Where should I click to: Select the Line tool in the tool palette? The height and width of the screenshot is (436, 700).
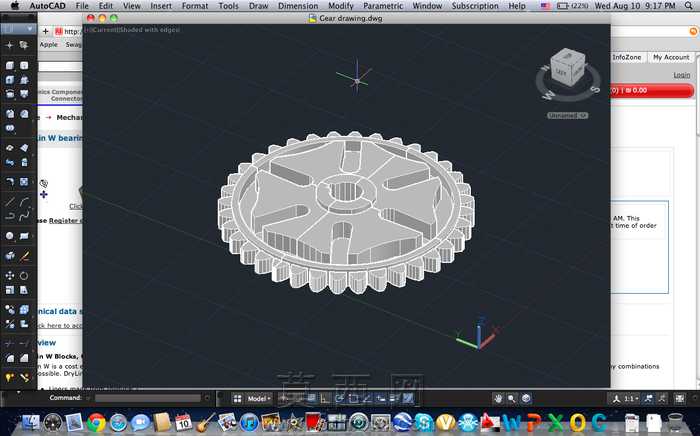point(10,202)
